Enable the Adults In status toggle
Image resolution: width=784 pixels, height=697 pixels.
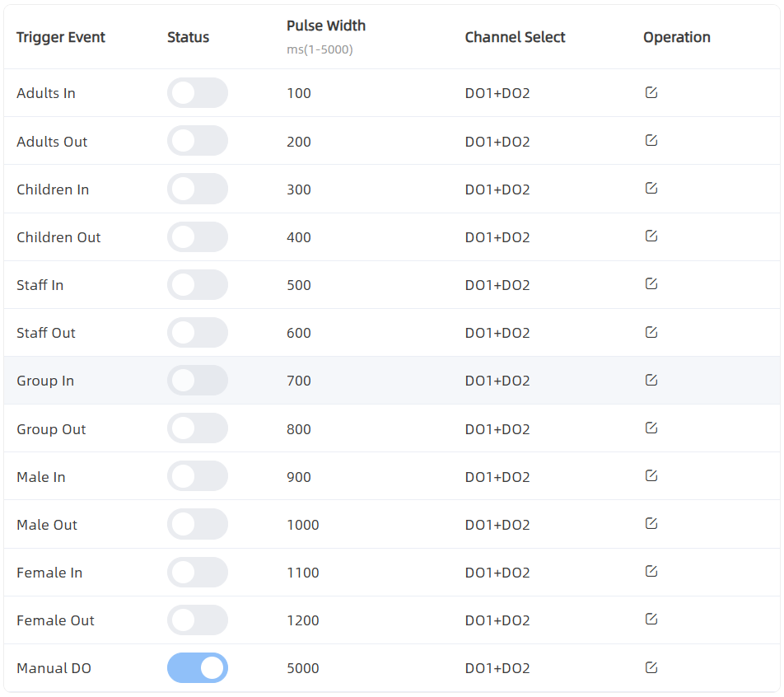(197, 93)
